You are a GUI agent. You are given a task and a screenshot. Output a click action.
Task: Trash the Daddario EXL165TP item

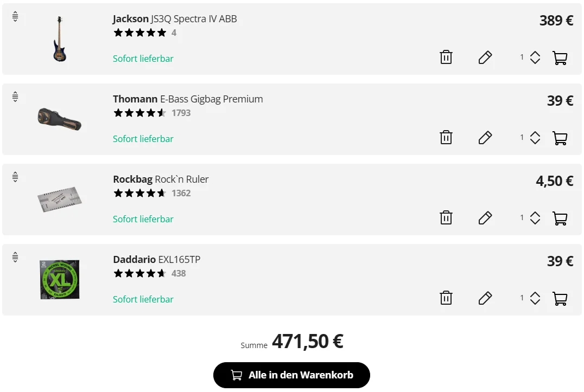coord(446,298)
